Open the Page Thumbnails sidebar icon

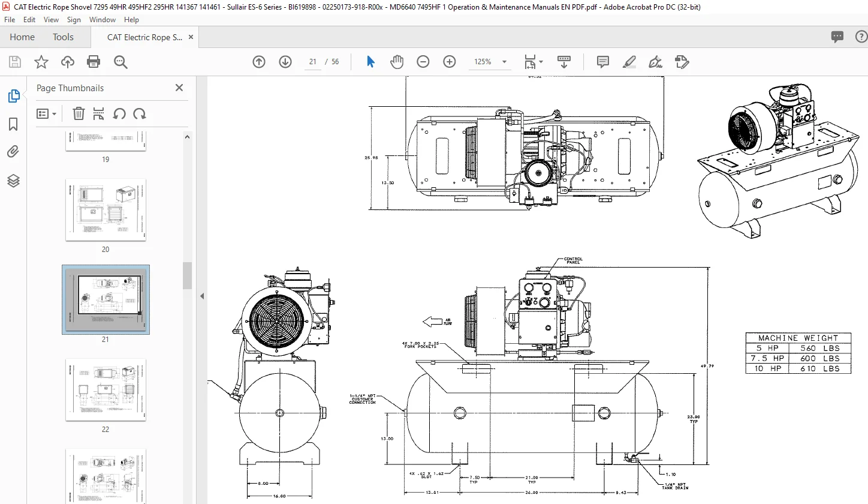tap(13, 95)
